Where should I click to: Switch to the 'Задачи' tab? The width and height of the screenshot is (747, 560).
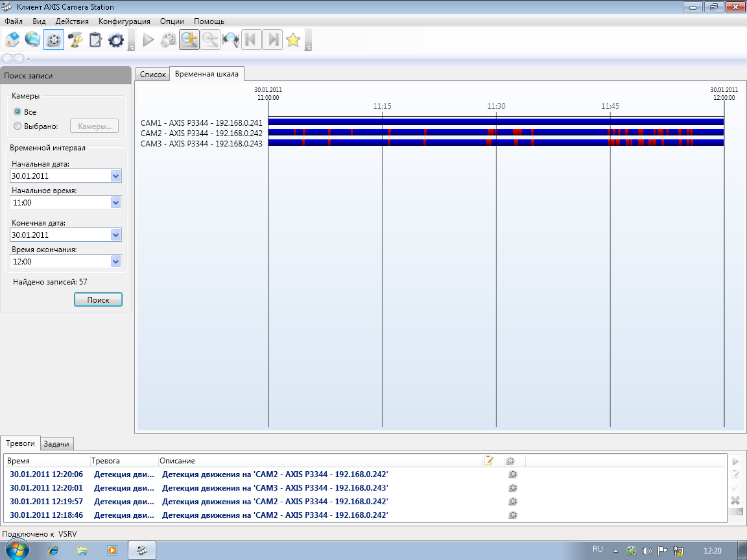pyautogui.click(x=57, y=443)
